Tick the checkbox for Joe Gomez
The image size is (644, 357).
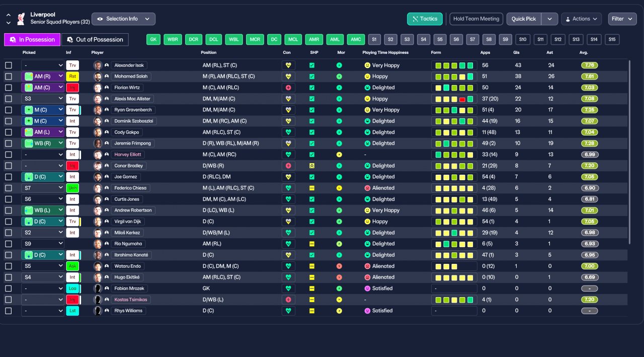[x=9, y=177]
